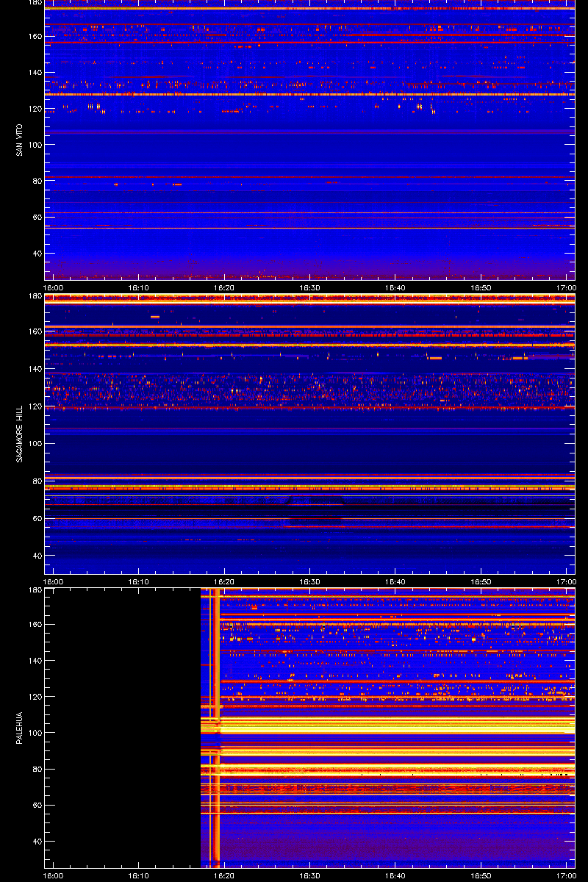
Task: Click 16:50 time label under Sagamore Hill plot
Action: tap(481, 582)
